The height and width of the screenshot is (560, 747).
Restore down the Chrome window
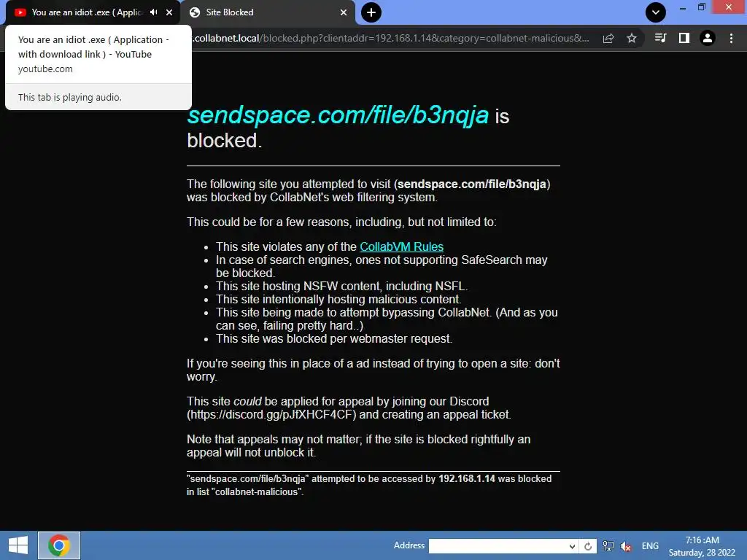pos(702,7)
